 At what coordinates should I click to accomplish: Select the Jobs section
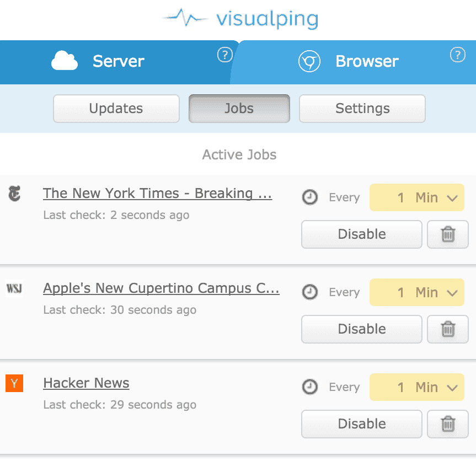[239, 109]
